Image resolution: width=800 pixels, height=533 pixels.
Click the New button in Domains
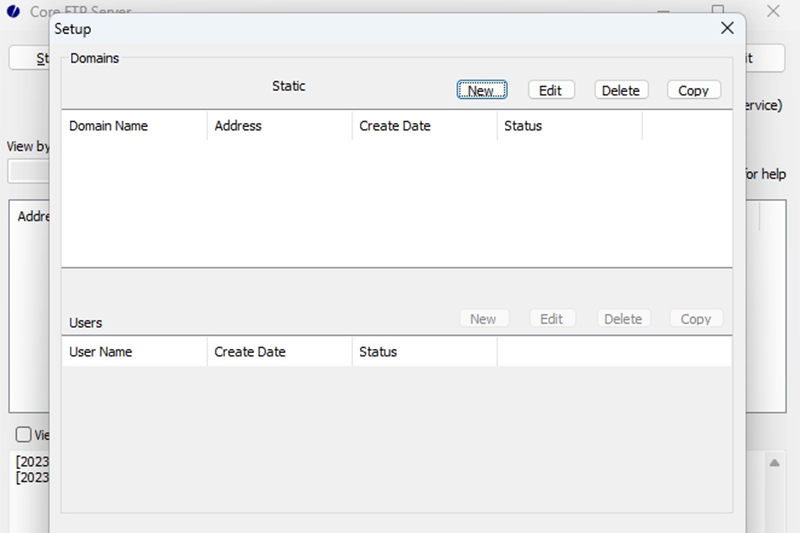(482, 90)
